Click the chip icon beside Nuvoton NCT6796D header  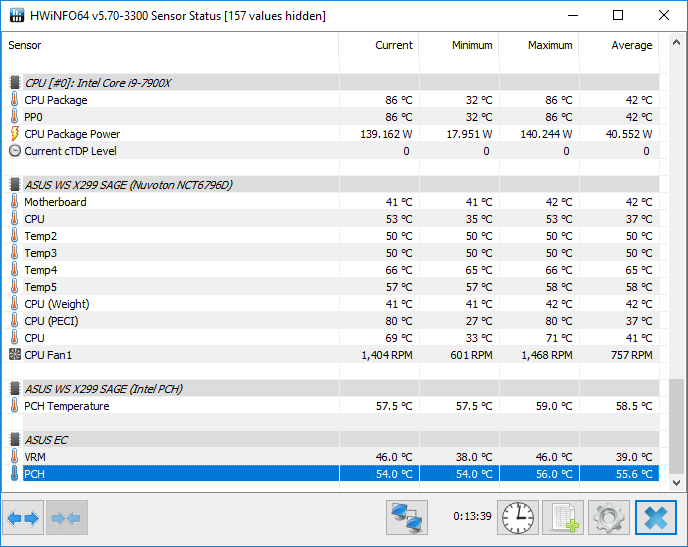tap(15, 185)
